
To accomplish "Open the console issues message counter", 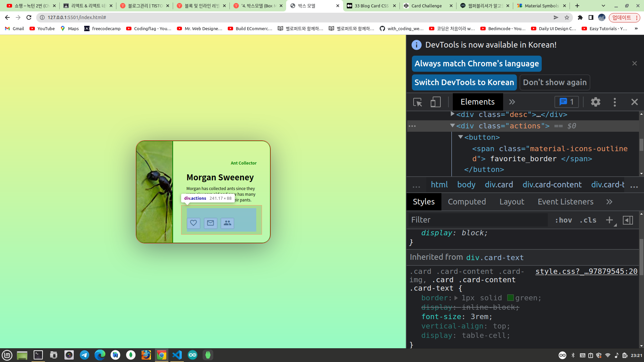I will (567, 102).
